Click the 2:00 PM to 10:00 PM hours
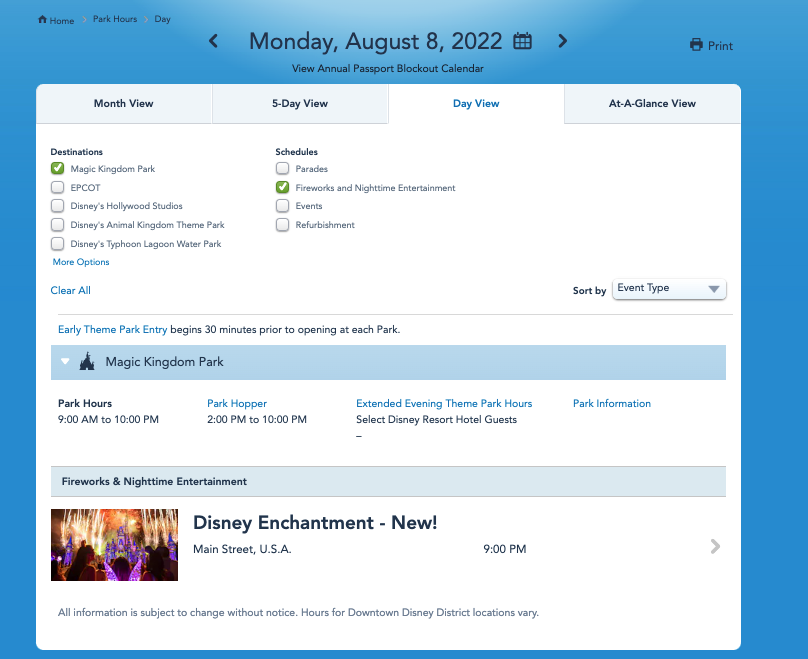Screen dimensions: 808x659 point(257,419)
